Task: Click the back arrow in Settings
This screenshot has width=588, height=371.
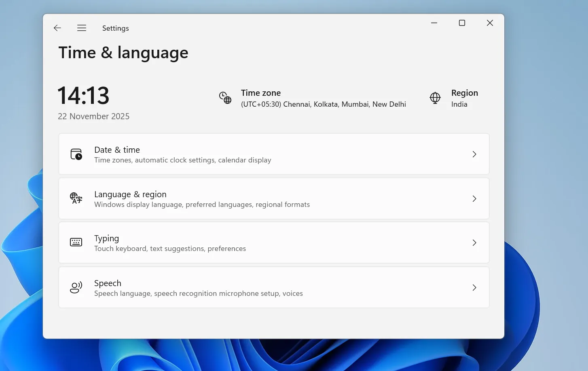Action: coord(57,28)
